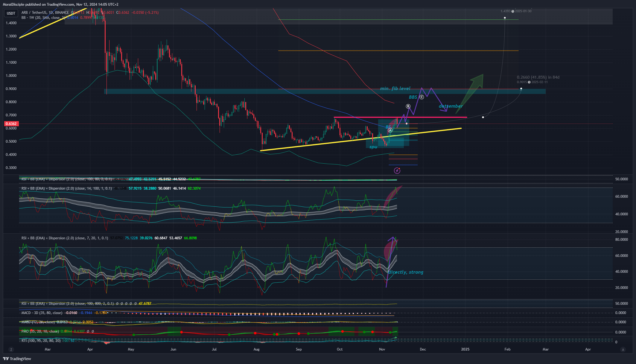Select RSI legend with close, 14, 100 settings
The height and width of the screenshot is (364, 636).
pos(66,188)
